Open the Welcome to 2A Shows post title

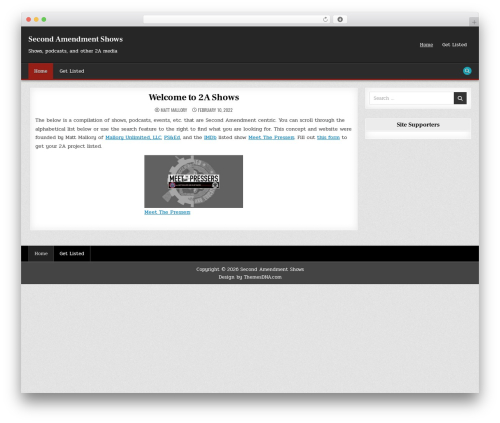pyautogui.click(x=194, y=97)
